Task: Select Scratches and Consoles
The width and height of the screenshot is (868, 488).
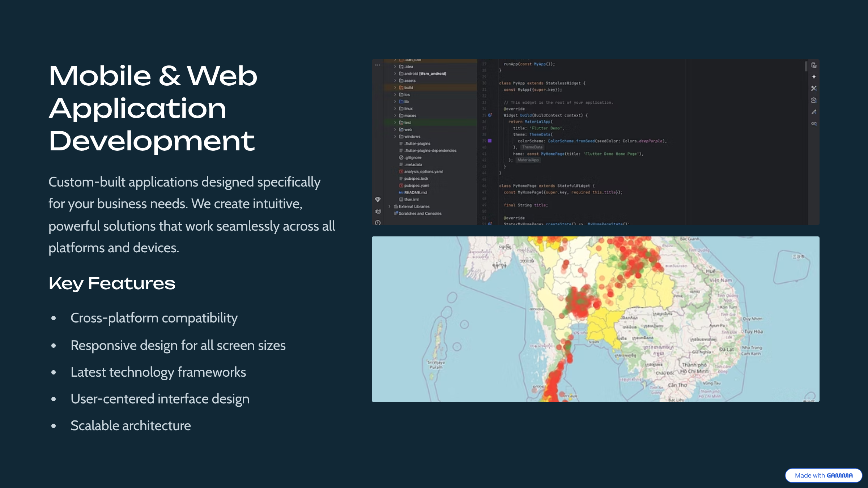Action: [420, 214]
